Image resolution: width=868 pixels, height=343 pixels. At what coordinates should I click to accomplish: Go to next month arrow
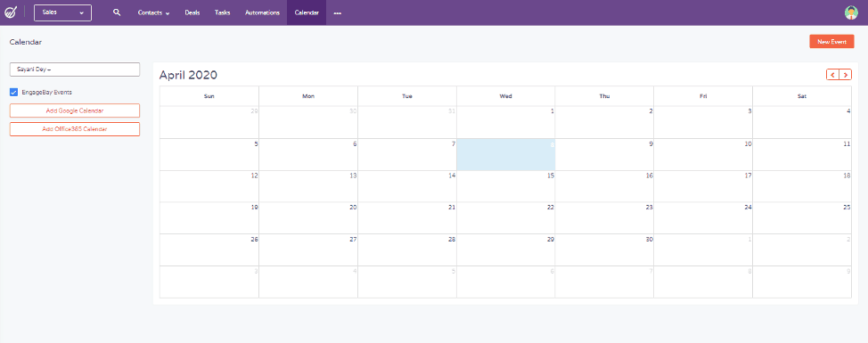point(846,75)
